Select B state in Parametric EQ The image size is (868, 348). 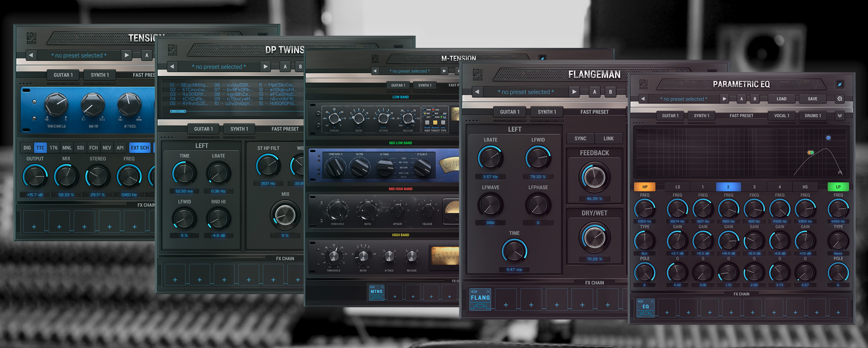click(x=755, y=99)
